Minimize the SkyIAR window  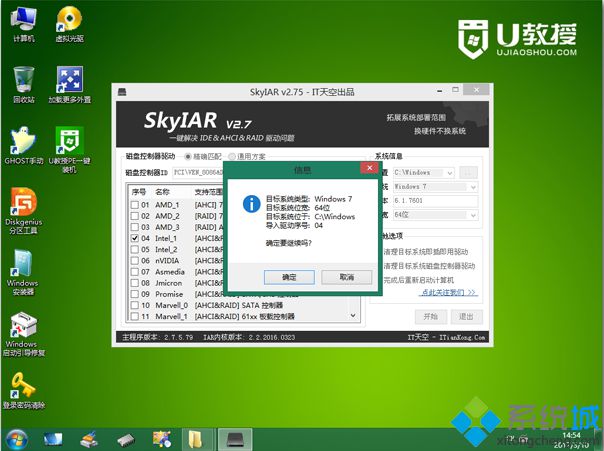click(440, 91)
